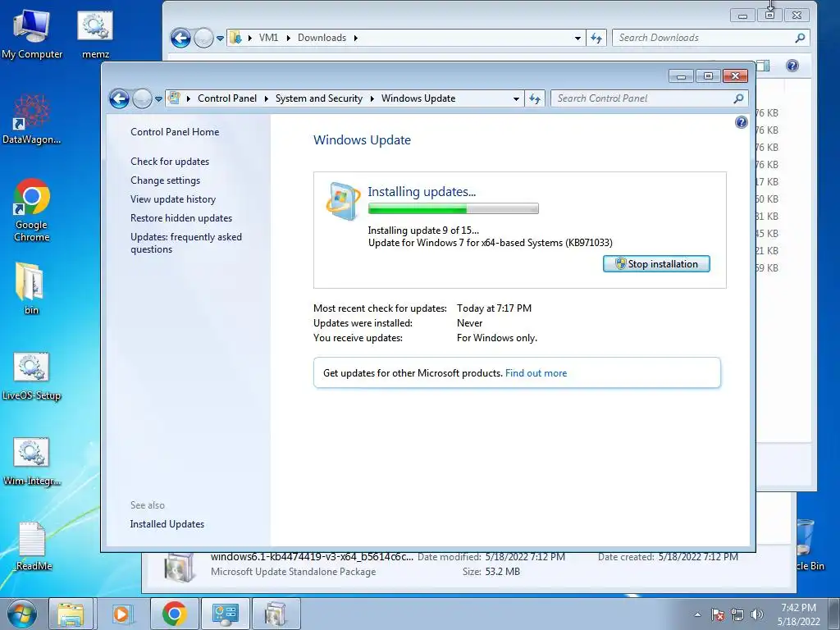Screen dimensions: 840x630
Task: Select Control Panel breadcrumb segment
Action: (x=227, y=98)
